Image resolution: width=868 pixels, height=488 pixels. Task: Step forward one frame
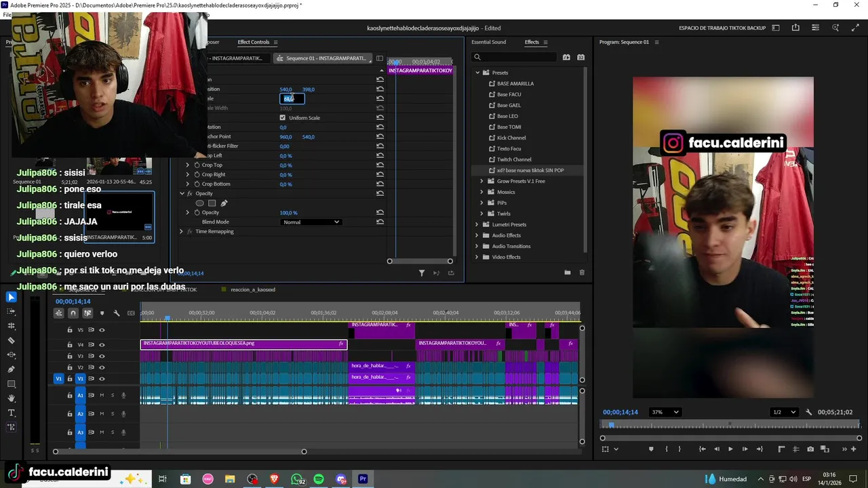coord(745,449)
